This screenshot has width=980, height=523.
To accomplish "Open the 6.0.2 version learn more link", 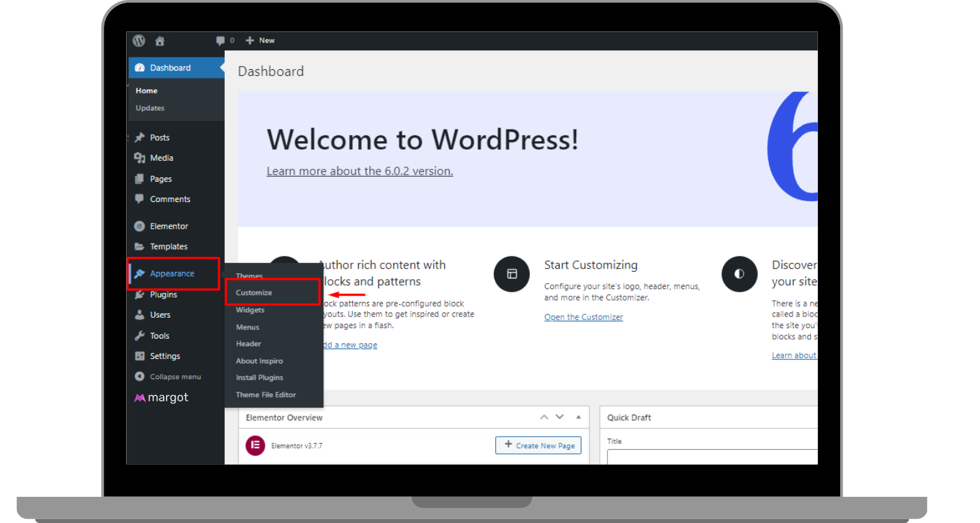I will (359, 171).
